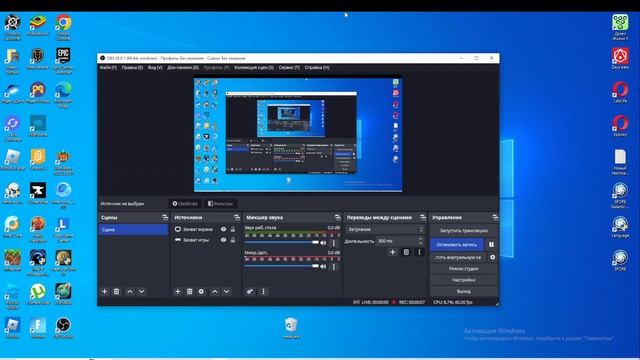640x360 pixels.
Task: Open the Сервис menu
Action: [x=289, y=68]
